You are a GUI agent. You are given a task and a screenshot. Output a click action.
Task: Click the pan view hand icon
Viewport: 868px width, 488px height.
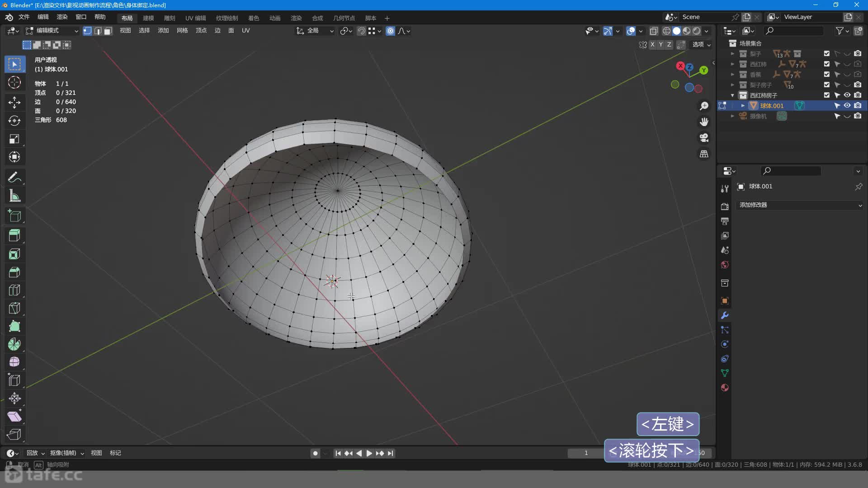click(704, 122)
